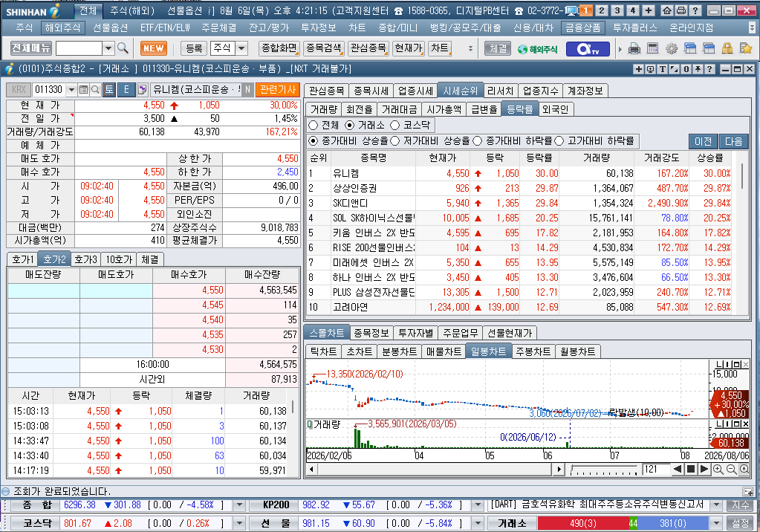Viewport: 760px width, 532px height.
Task: Open dropdown next to 코스닥 index ticker
Action: coord(239,523)
